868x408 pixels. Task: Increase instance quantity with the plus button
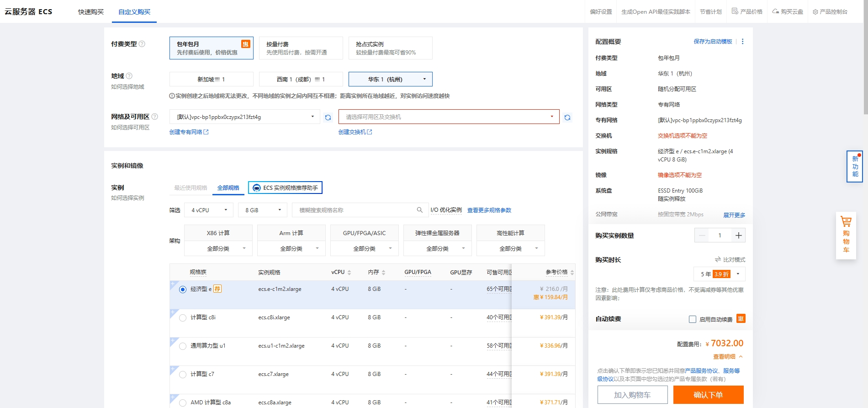coord(738,236)
